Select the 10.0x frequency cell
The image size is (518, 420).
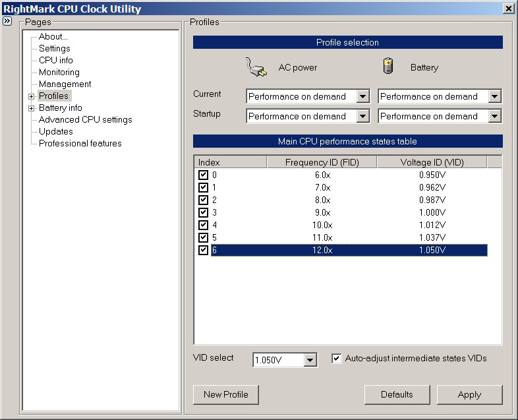pyautogui.click(x=322, y=225)
